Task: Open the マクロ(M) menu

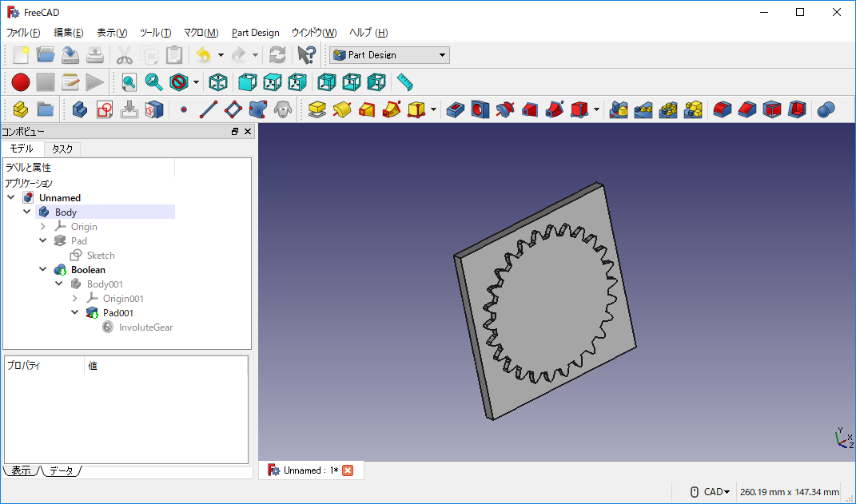Action: pos(201,33)
